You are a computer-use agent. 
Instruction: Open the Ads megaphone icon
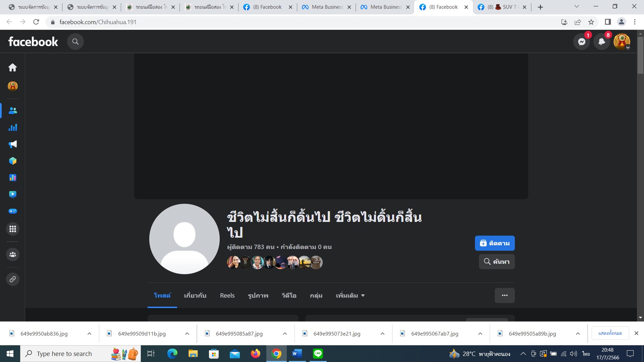click(13, 144)
